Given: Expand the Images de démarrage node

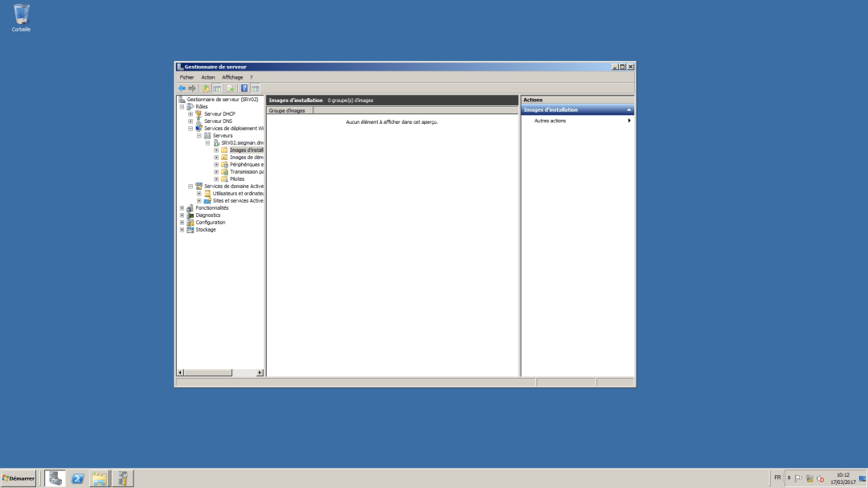Looking at the screenshot, I should [215, 157].
